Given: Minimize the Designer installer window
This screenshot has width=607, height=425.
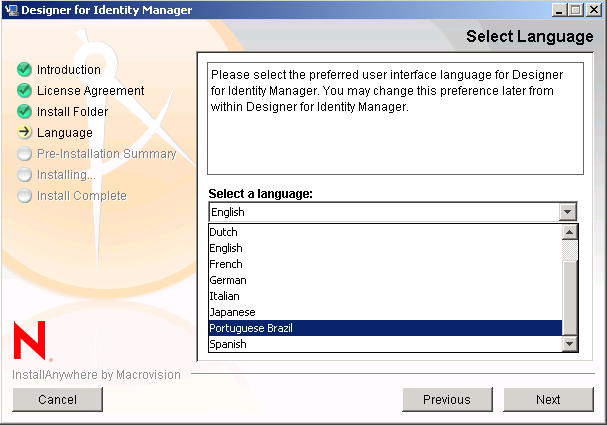Looking at the screenshot, I should tap(559, 10).
